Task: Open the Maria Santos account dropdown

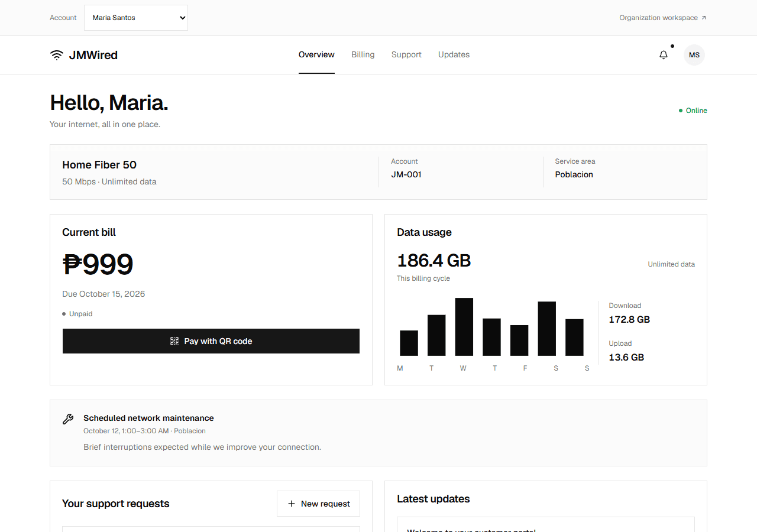Action: tap(136, 18)
